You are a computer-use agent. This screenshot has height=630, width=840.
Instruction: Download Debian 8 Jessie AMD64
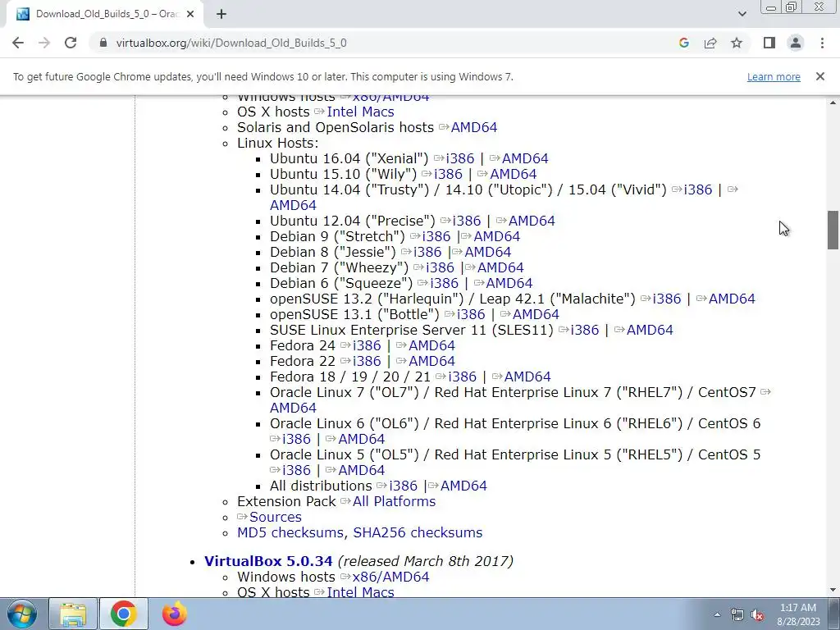tap(487, 252)
